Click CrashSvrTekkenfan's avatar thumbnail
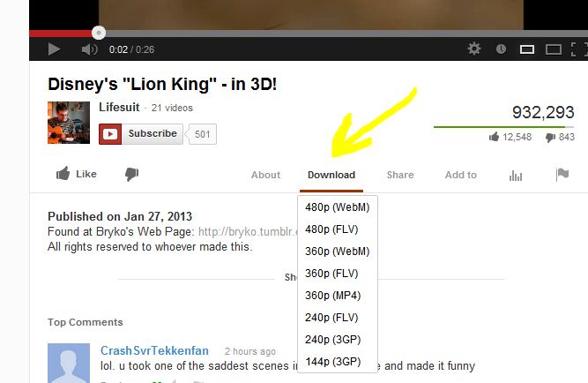Screen dimensions: 588x383 coord(69,363)
